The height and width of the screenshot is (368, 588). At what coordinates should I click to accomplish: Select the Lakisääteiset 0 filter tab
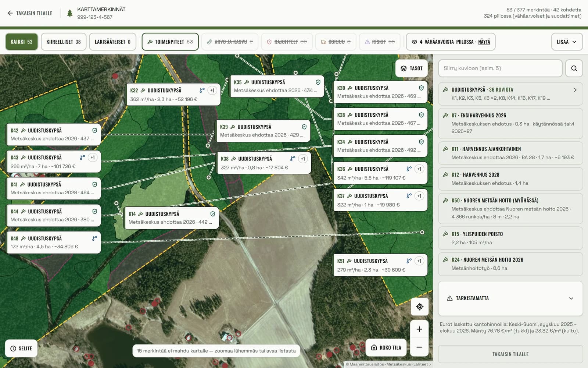click(x=112, y=42)
